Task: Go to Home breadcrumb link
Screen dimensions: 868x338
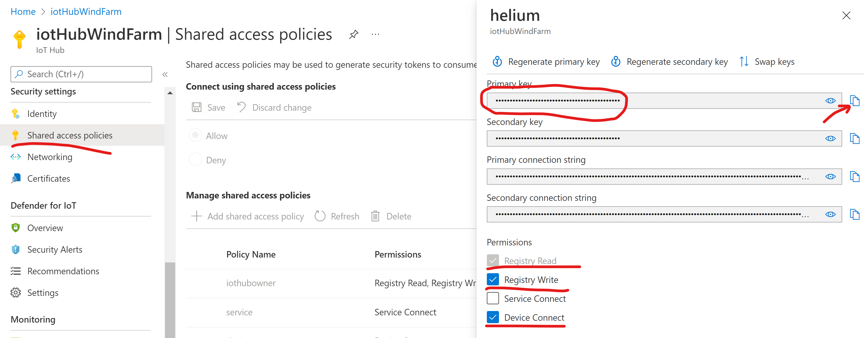Action: click(x=23, y=11)
